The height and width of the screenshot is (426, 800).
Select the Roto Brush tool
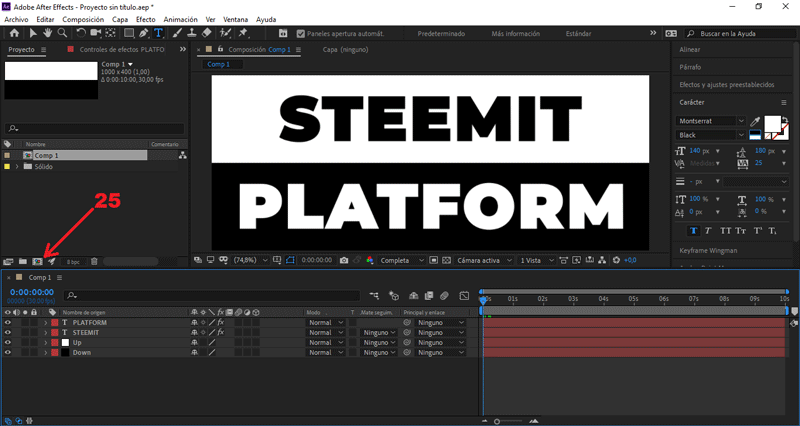coord(225,33)
